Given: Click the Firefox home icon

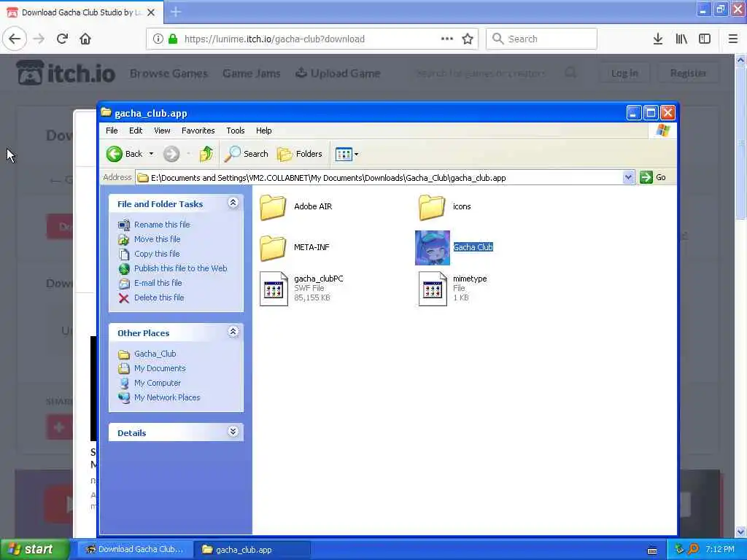Looking at the screenshot, I should click(x=85, y=39).
